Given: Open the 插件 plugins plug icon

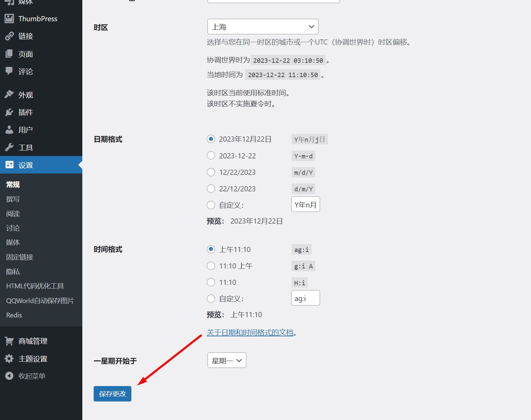Looking at the screenshot, I should pos(9,112).
